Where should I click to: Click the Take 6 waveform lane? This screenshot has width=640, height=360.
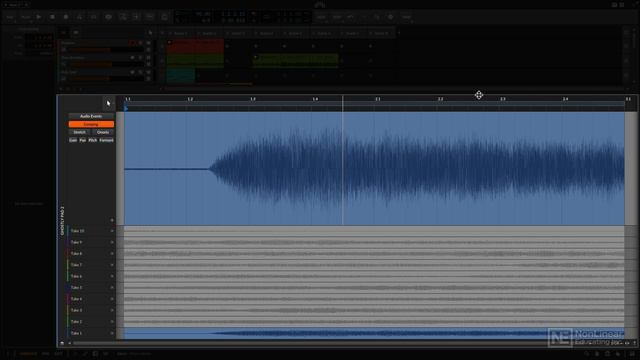pyautogui.click(x=374, y=276)
